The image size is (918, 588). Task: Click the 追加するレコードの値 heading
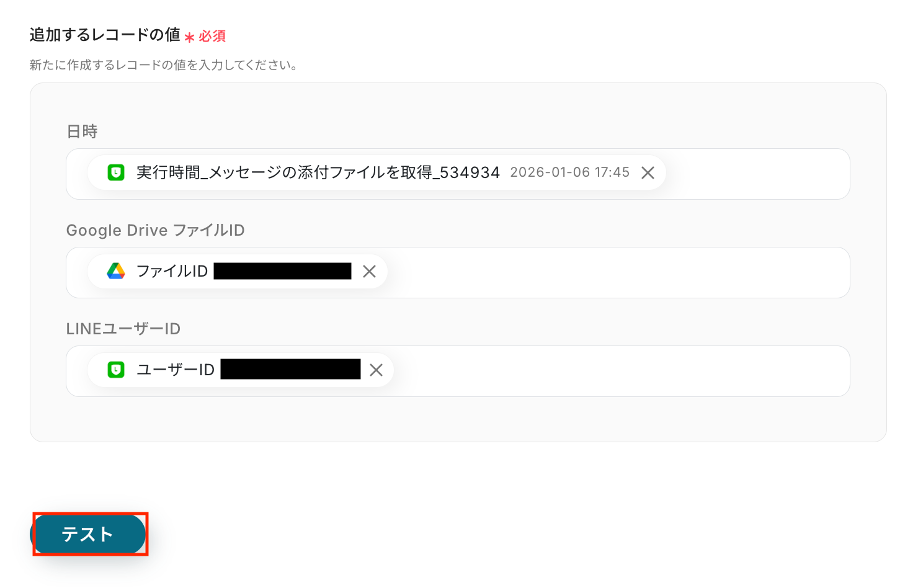[105, 35]
